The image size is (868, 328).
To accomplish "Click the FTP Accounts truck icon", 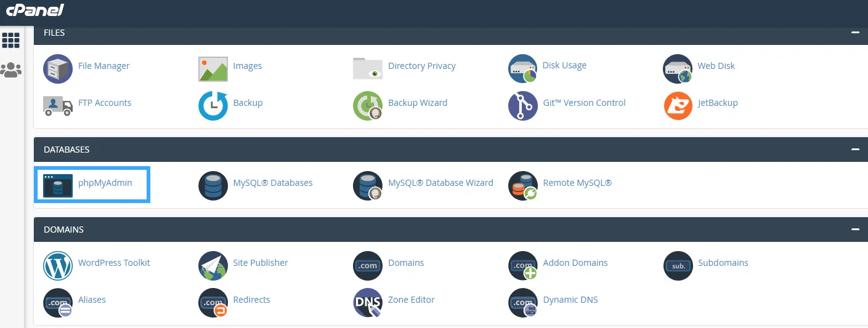I will [58, 105].
